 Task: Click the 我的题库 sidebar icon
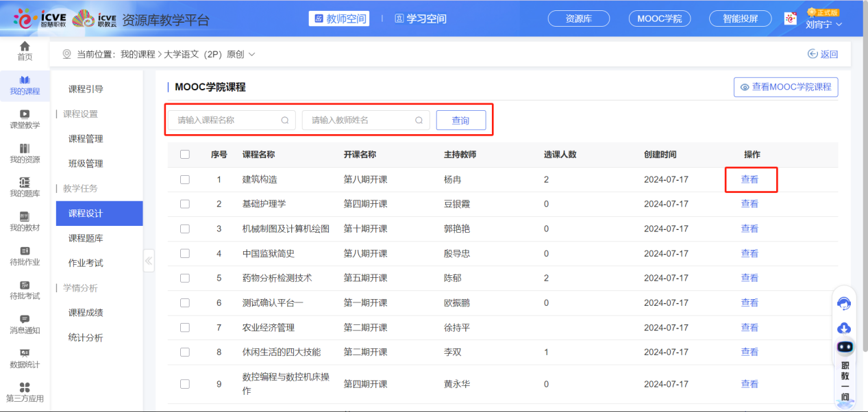pos(25,182)
